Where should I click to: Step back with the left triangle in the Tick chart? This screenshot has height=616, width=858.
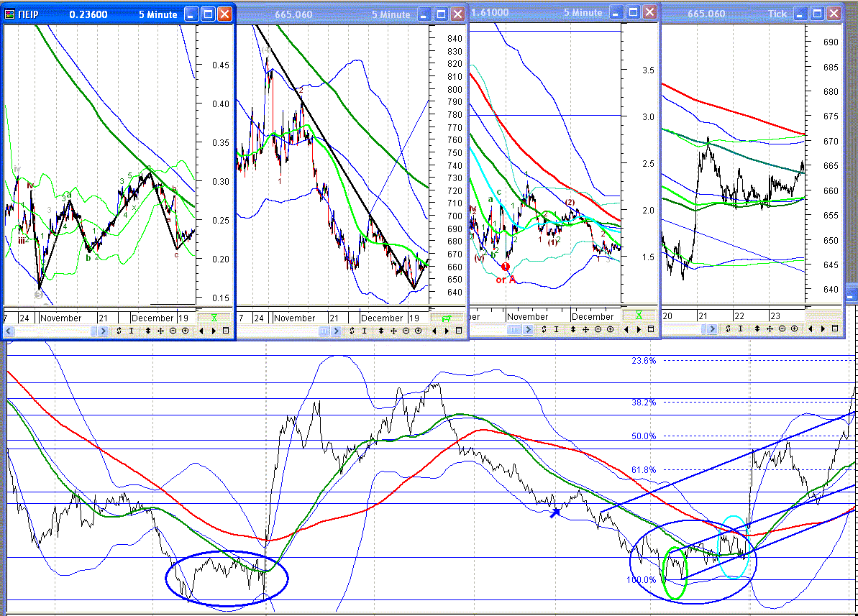[811, 328]
